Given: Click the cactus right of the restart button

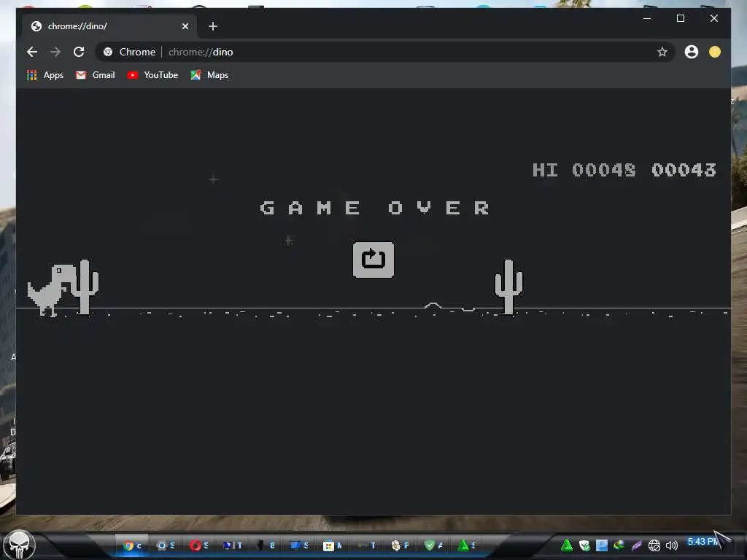Looking at the screenshot, I should tap(508, 287).
